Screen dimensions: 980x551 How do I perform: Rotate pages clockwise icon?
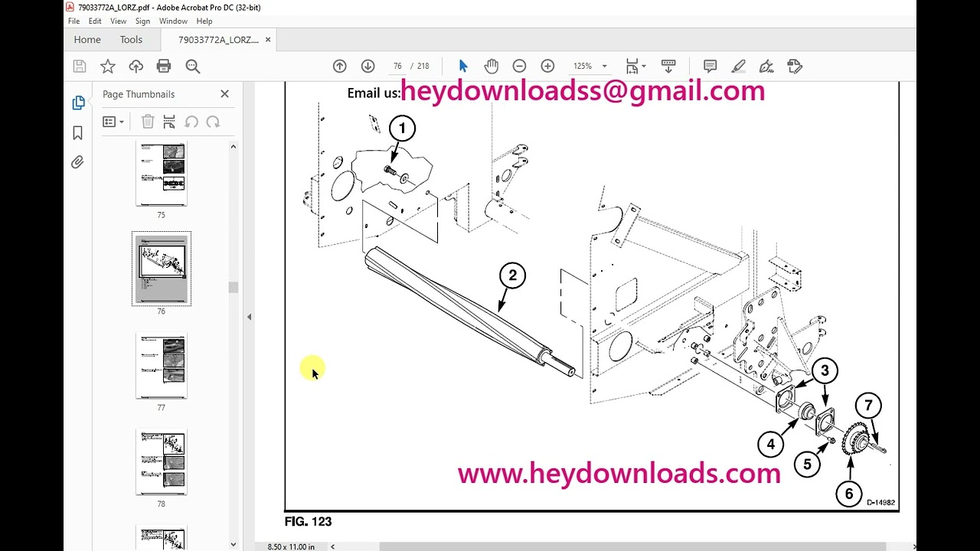click(213, 122)
